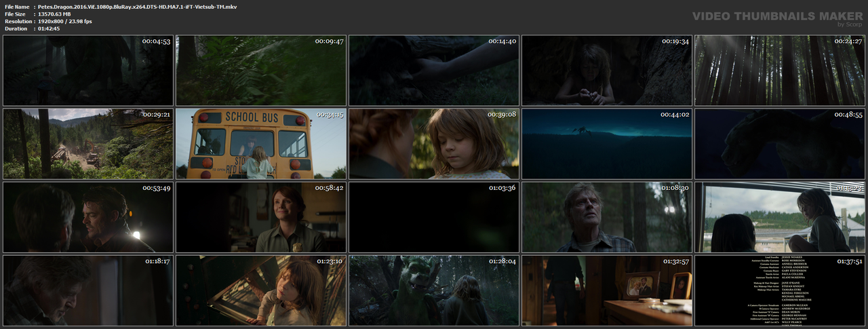The height and width of the screenshot is (329, 868).
Task: Click the 'File Size' label
Action: tap(15, 14)
